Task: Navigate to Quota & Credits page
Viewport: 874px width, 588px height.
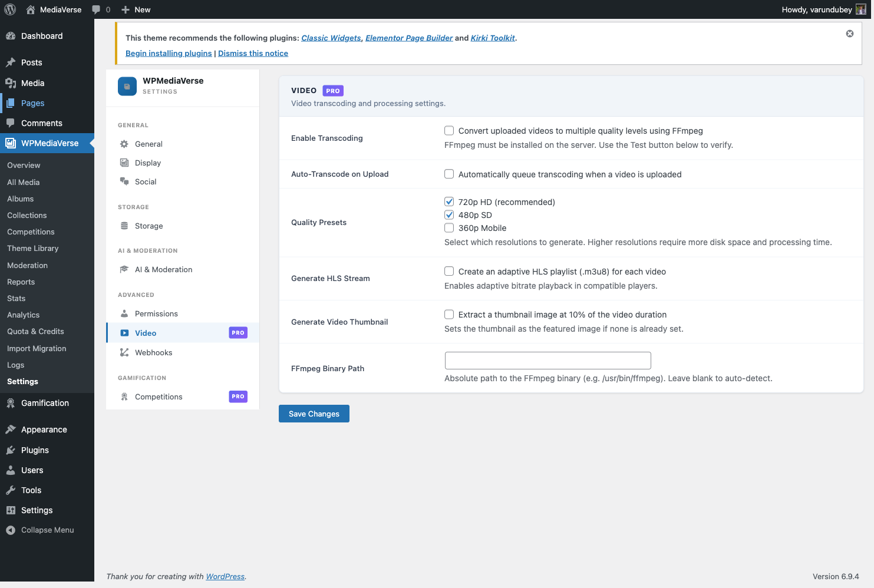Action: [35, 331]
